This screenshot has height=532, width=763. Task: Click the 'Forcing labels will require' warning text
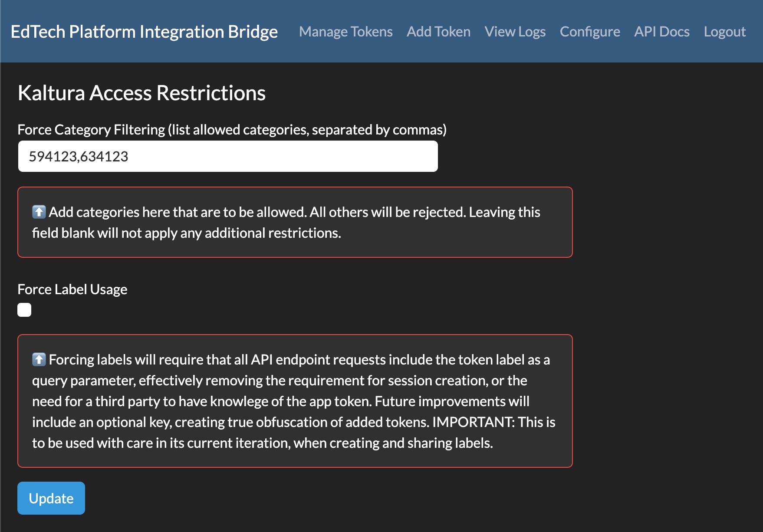click(x=295, y=401)
